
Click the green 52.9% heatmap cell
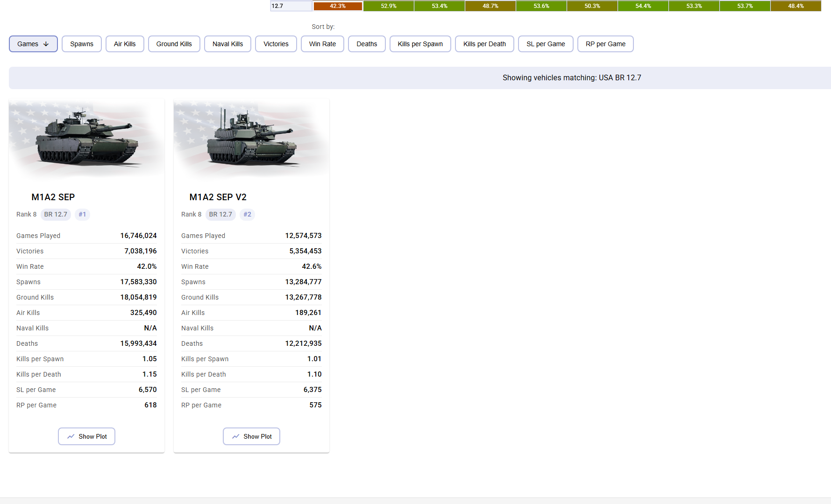389,6
